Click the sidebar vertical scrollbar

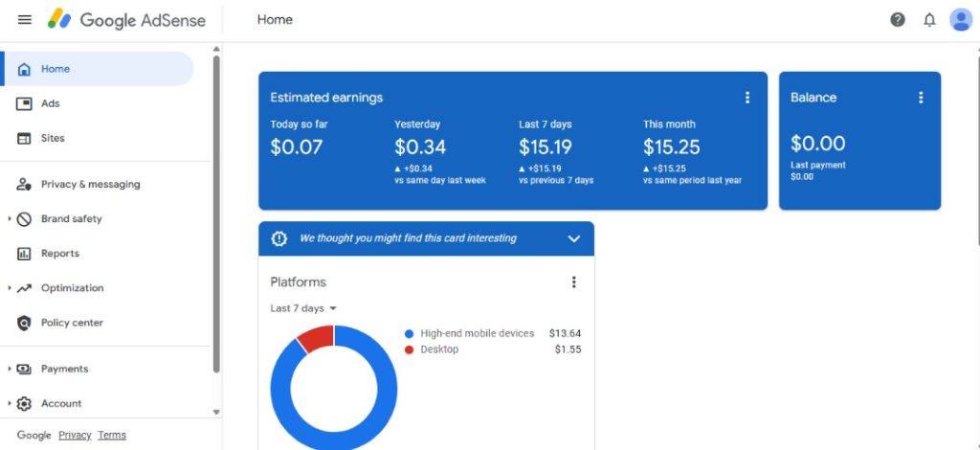tap(216, 211)
